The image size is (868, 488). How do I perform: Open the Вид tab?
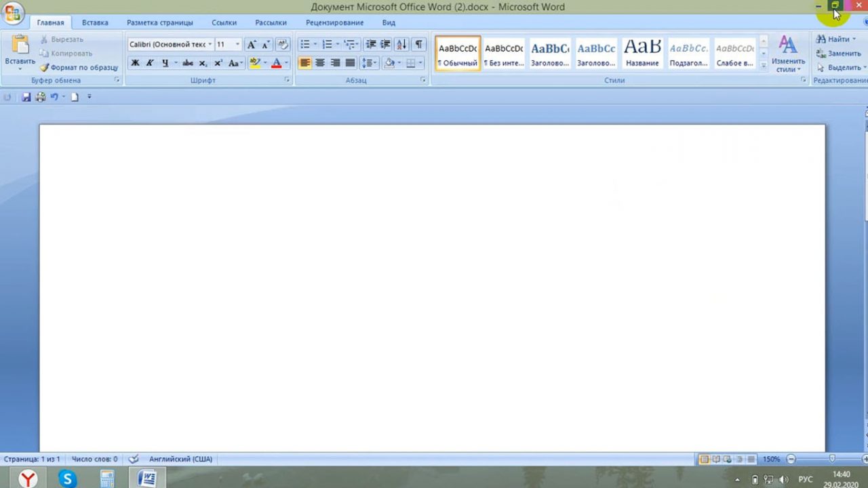click(389, 22)
